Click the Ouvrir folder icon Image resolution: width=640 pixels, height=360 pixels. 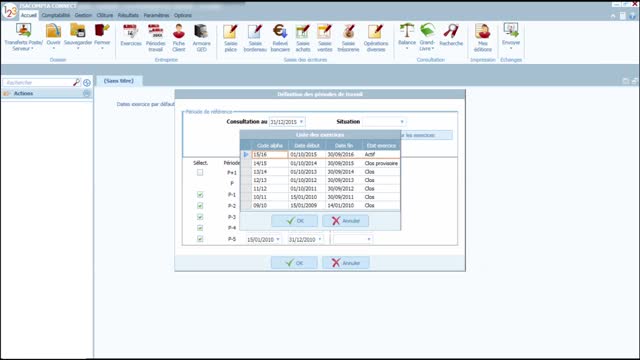tap(53, 31)
